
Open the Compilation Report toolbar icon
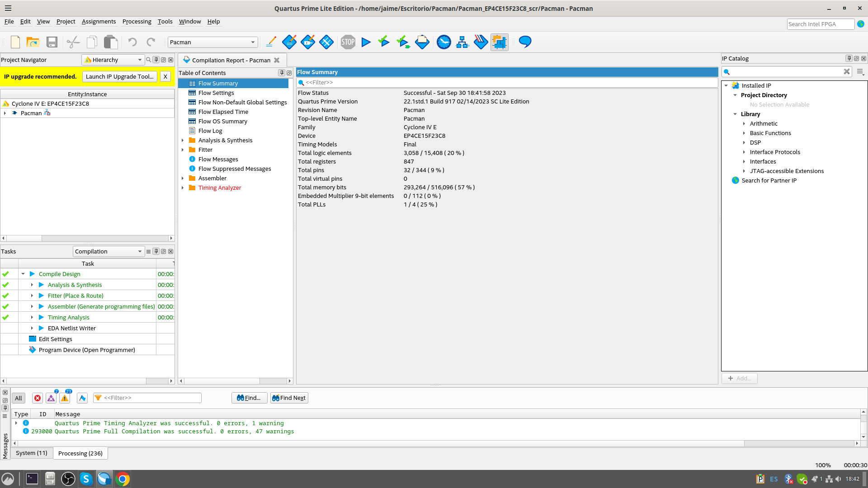(x=422, y=42)
